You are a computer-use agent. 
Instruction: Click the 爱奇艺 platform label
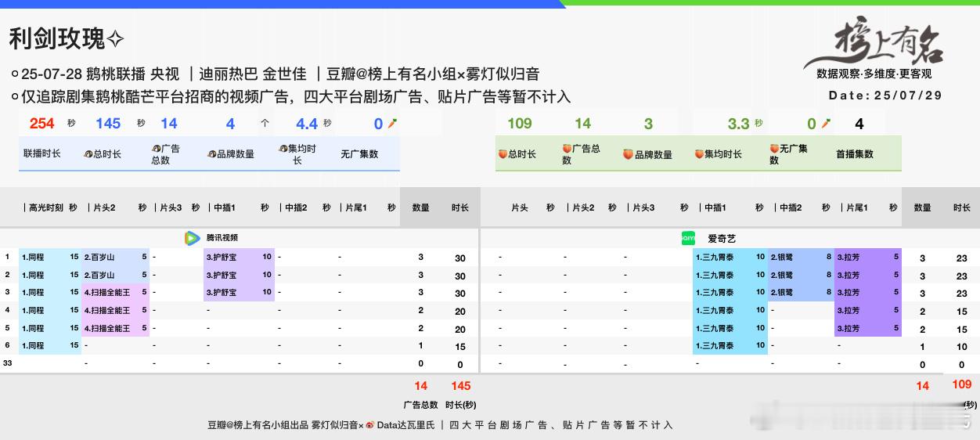pos(722,238)
